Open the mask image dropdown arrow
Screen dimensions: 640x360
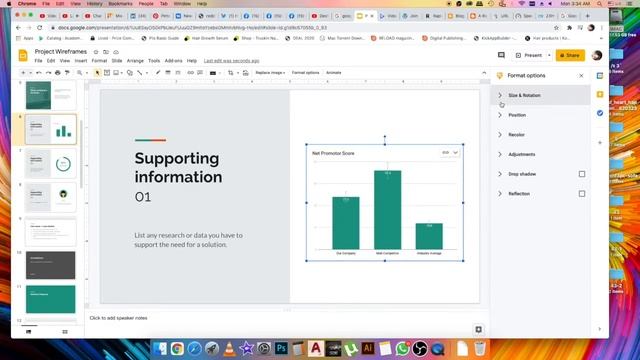[x=238, y=73]
